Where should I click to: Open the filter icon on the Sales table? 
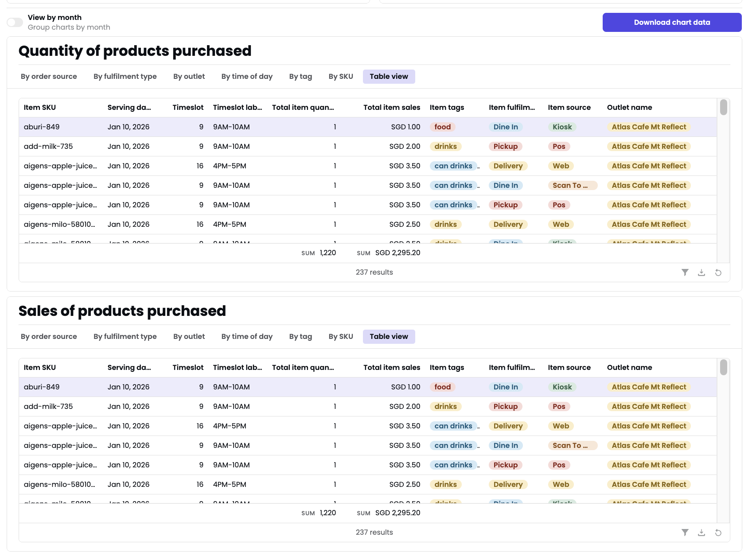tap(685, 532)
